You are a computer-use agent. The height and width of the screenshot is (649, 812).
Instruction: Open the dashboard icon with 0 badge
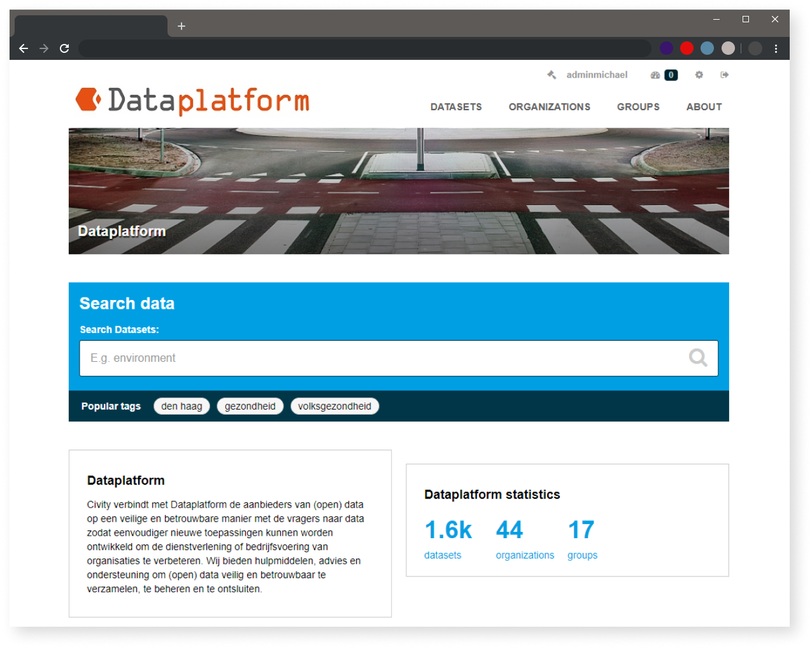click(664, 75)
